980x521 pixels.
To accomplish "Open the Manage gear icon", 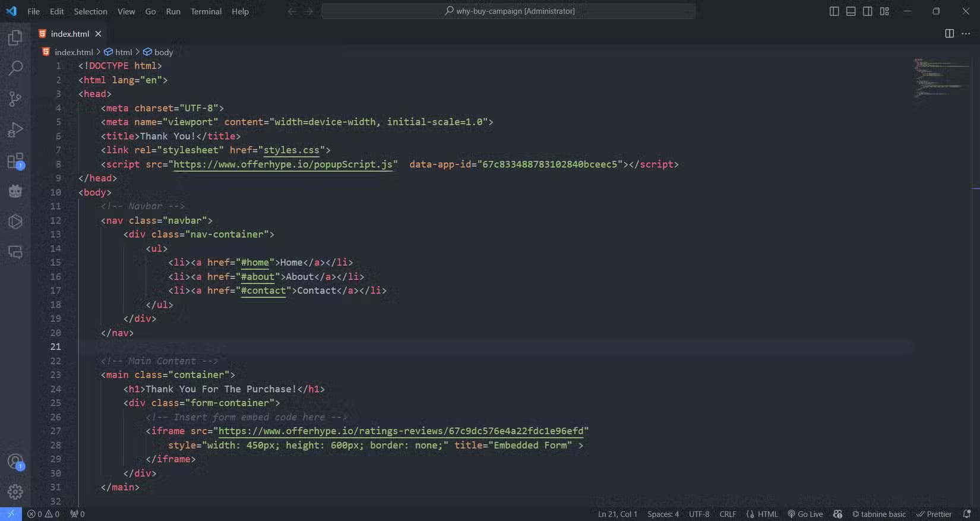I will 15,491.
